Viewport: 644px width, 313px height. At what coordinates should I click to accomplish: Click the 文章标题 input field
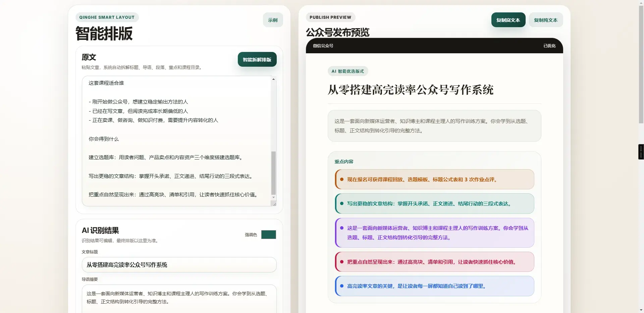[179, 265]
